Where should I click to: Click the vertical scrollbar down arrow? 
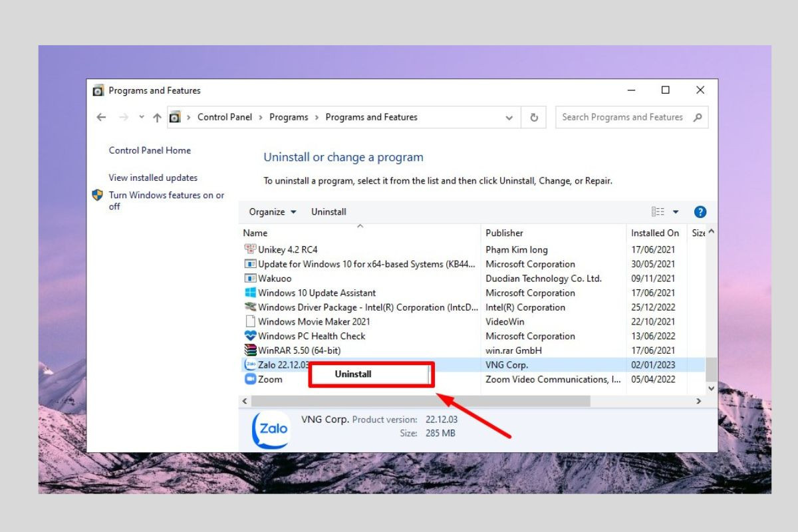click(x=712, y=388)
